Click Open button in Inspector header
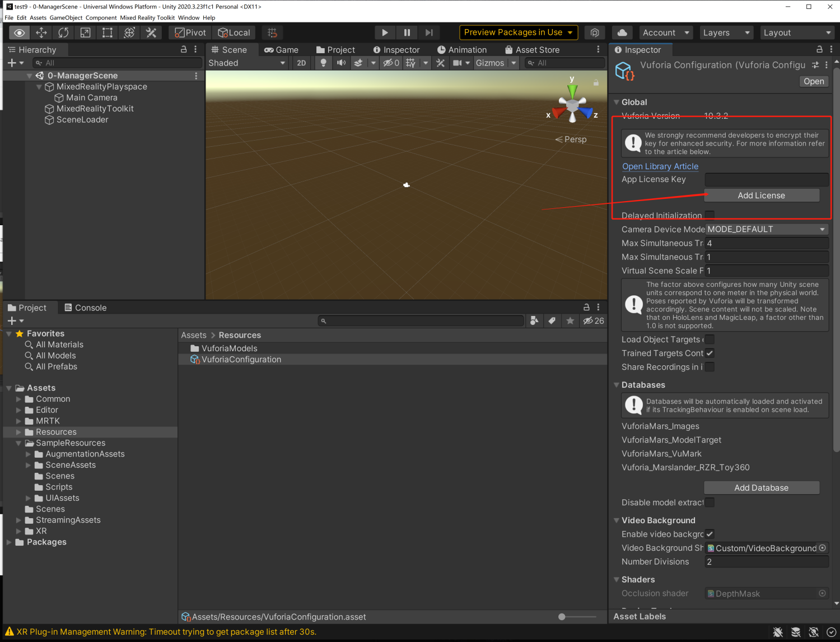 [814, 81]
